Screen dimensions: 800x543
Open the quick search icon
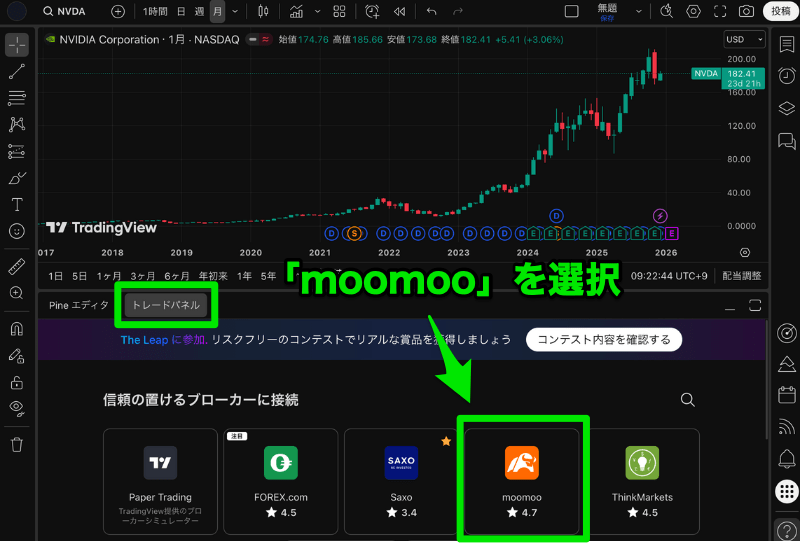666,12
